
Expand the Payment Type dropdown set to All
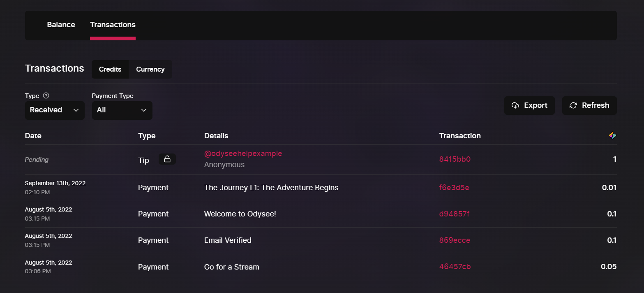(x=122, y=110)
